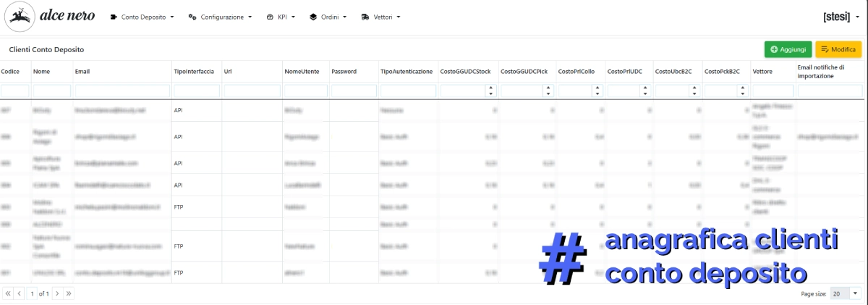
Task: Focus the Email filter field
Action: (x=122, y=91)
